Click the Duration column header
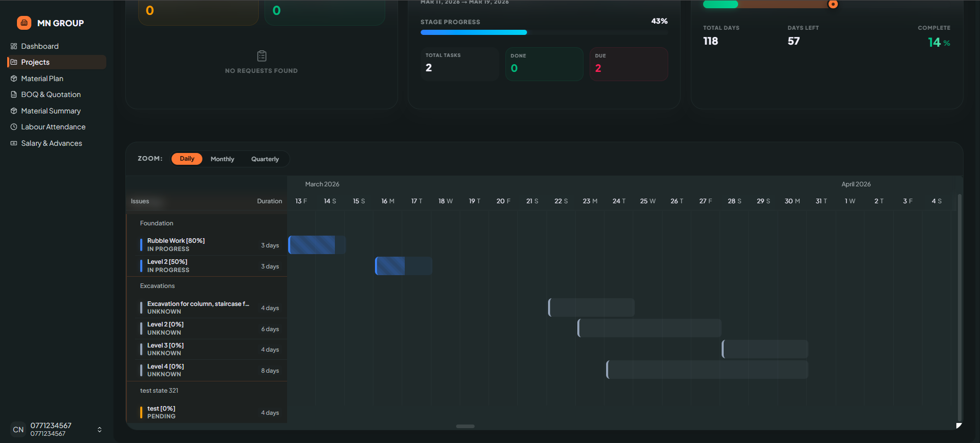 click(x=270, y=201)
